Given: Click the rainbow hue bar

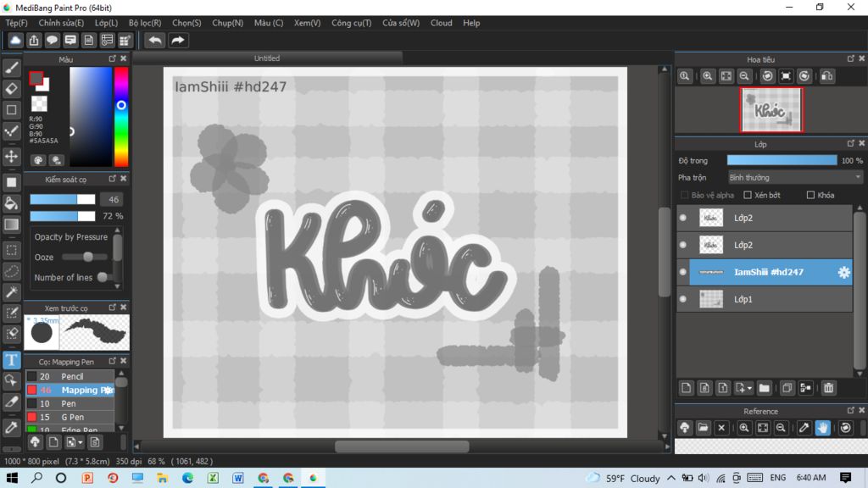Looking at the screenshot, I should coord(121,117).
